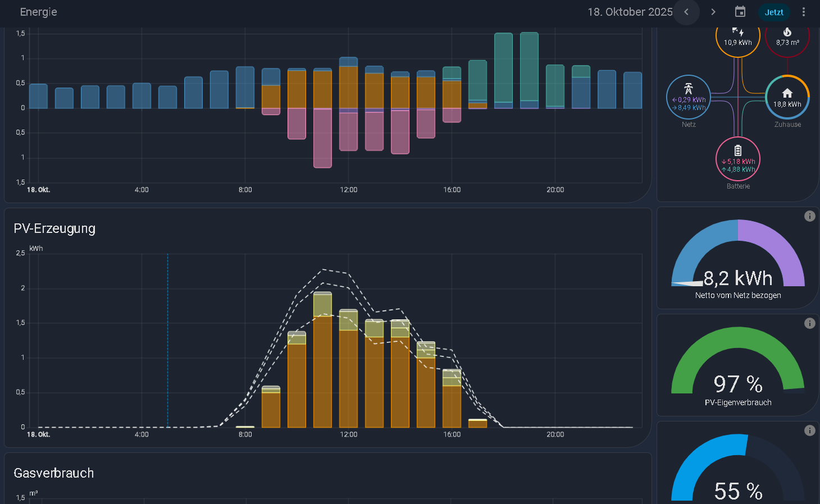Click the 8,2 kWh grid gauge
Screen dimensions: 820x504
pos(738,258)
